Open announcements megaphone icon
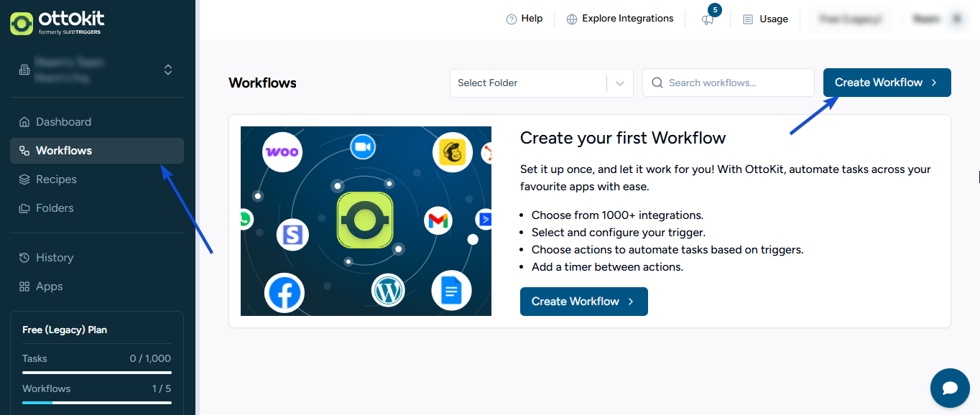Image resolution: width=980 pixels, height=415 pixels. (x=708, y=20)
